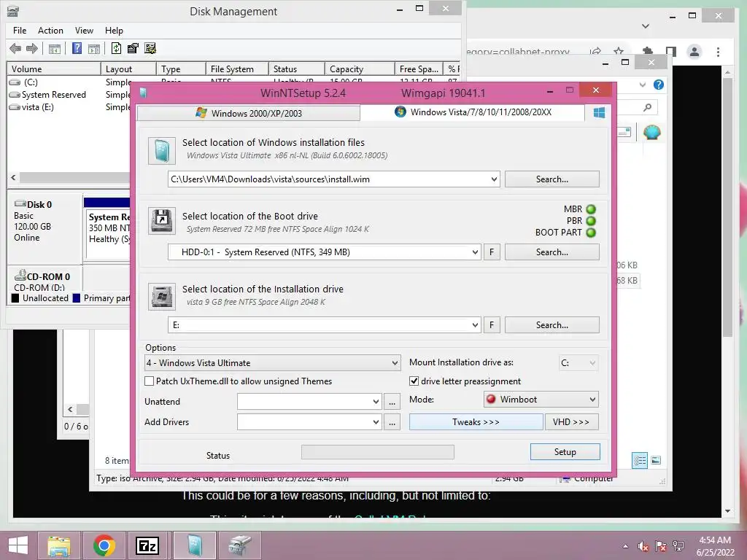Click the Setup button
Image resolution: width=747 pixels, height=560 pixels.
pyautogui.click(x=565, y=452)
